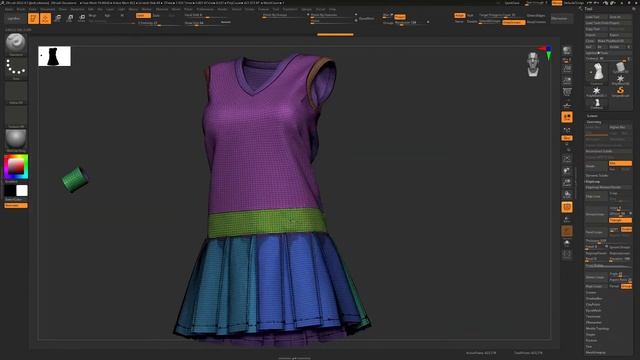Viewport: 640px width, 360px height.
Task: Click the Move view icon on right shelf
Action: pyautogui.click(x=567, y=171)
